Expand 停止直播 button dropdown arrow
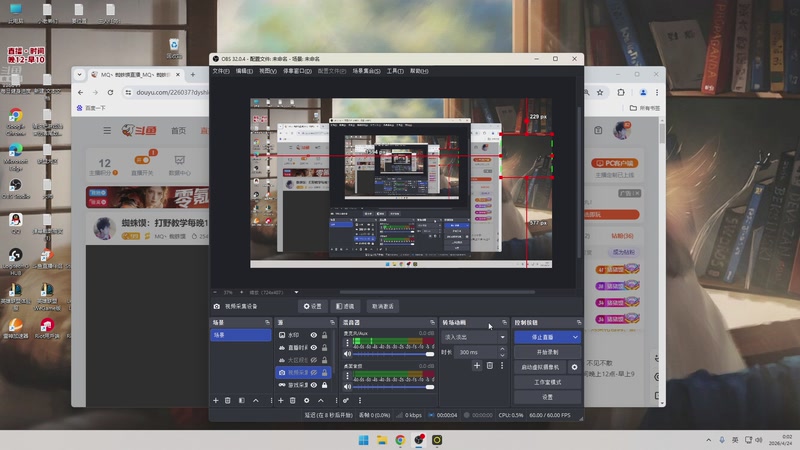This screenshot has width=800, height=450. coord(575,337)
